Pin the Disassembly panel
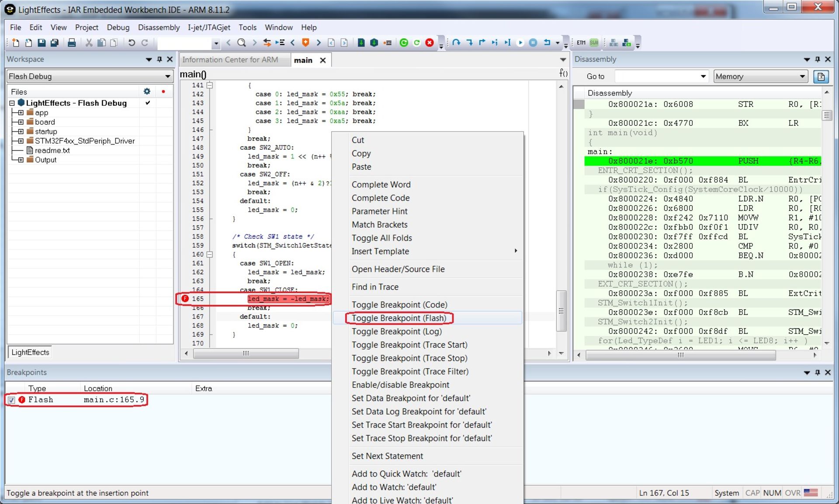 coord(817,59)
